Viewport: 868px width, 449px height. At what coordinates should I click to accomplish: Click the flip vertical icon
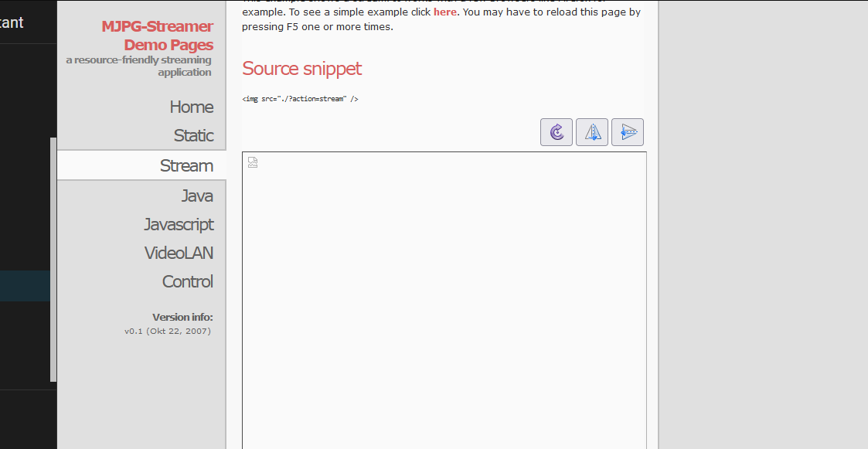pyautogui.click(x=628, y=131)
